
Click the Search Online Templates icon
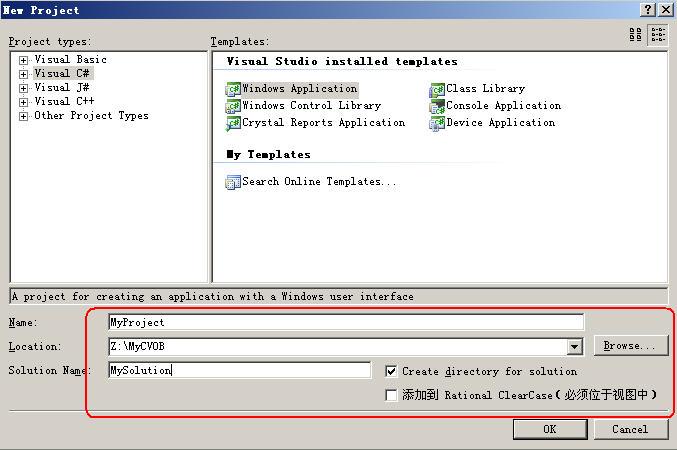(233, 182)
